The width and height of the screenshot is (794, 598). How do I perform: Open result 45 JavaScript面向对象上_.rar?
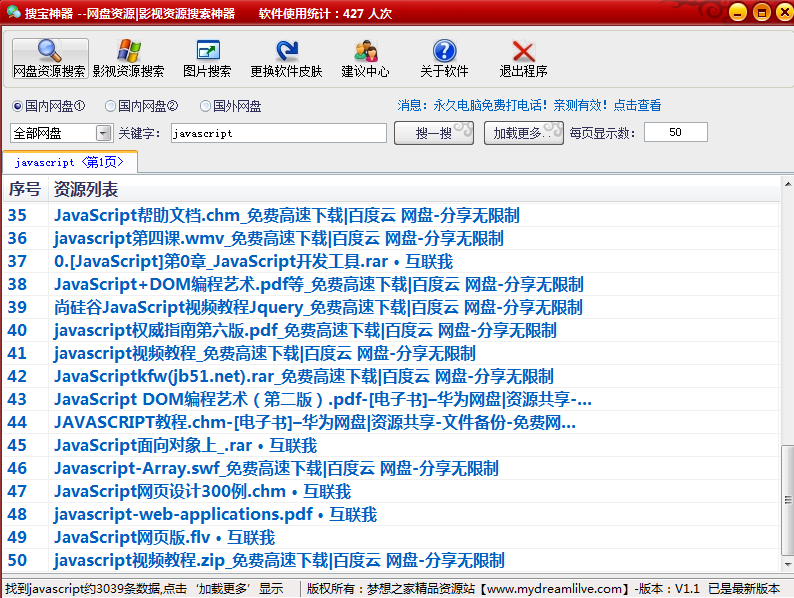click(x=185, y=445)
